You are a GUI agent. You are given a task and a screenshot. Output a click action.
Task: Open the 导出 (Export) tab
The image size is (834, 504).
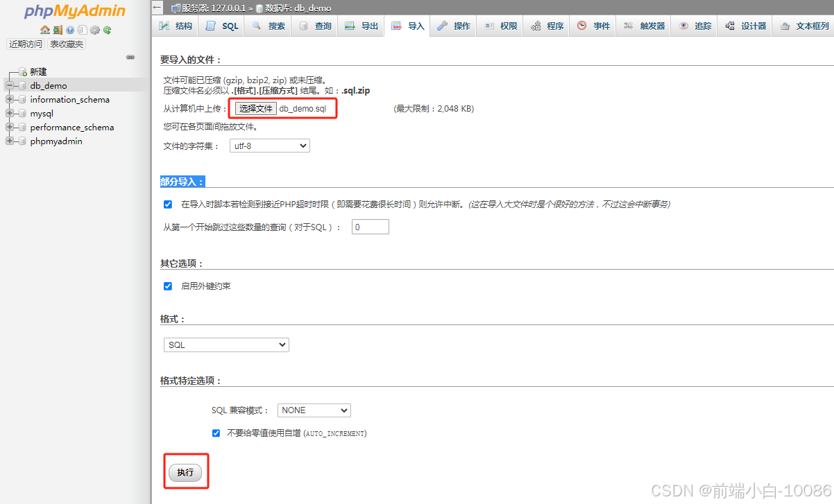368,26
